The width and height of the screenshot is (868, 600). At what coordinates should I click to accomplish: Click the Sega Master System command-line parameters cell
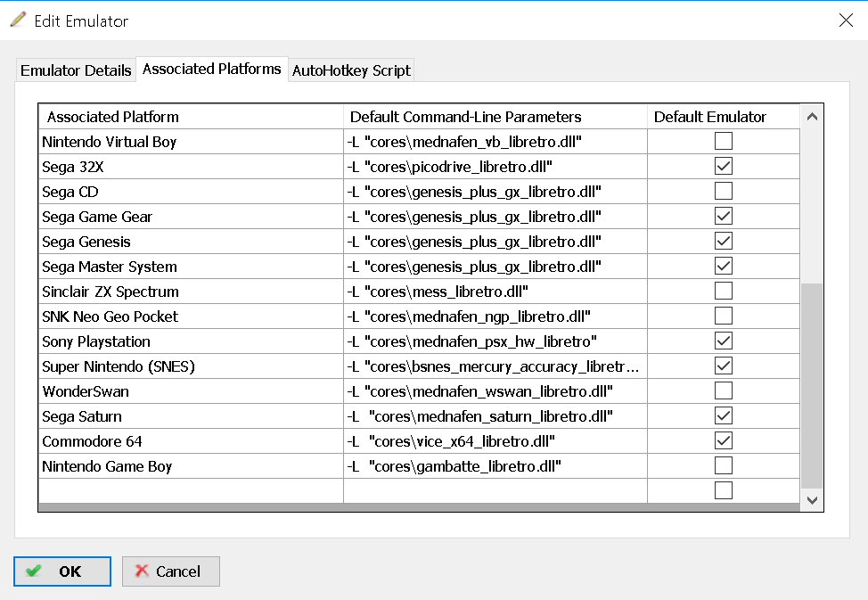(495, 267)
